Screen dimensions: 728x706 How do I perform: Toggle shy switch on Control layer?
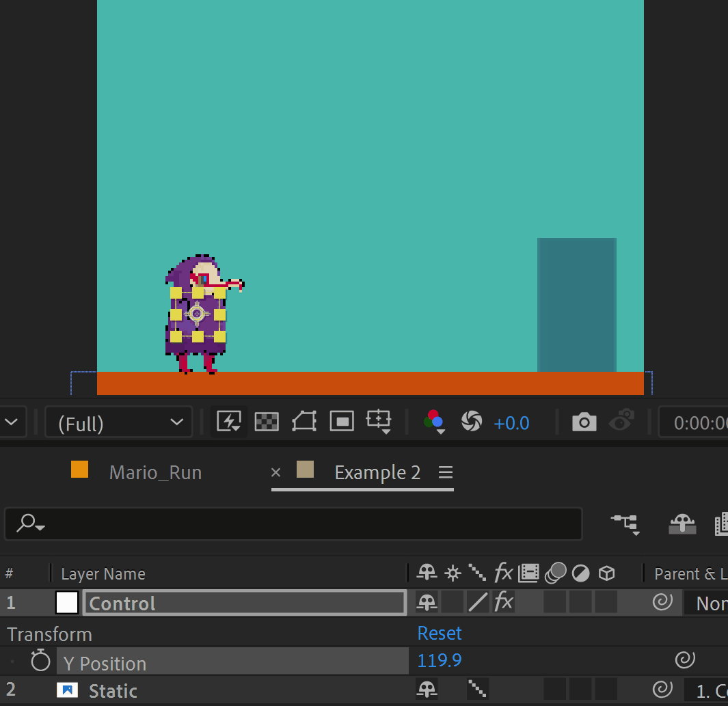tap(427, 603)
